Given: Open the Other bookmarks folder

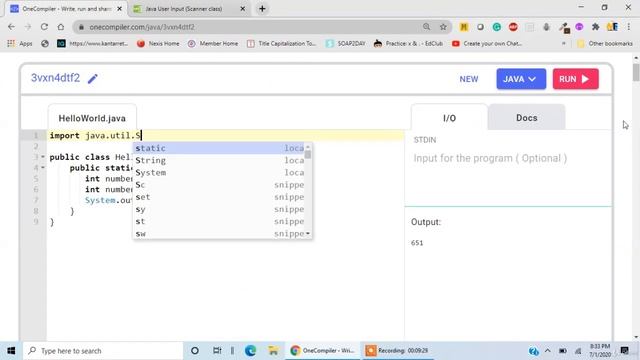Looking at the screenshot, I should point(605,43).
